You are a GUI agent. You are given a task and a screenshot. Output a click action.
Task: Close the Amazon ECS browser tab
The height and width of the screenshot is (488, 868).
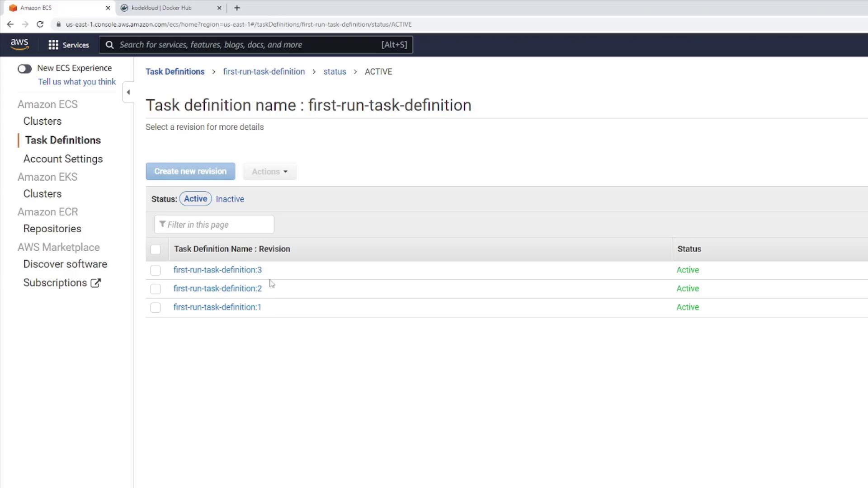108,8
